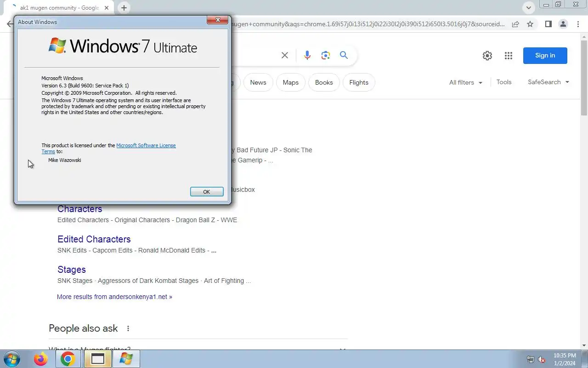Click the Sign in button
Screen dimensions: 588x368
click(x=545, y=56)
